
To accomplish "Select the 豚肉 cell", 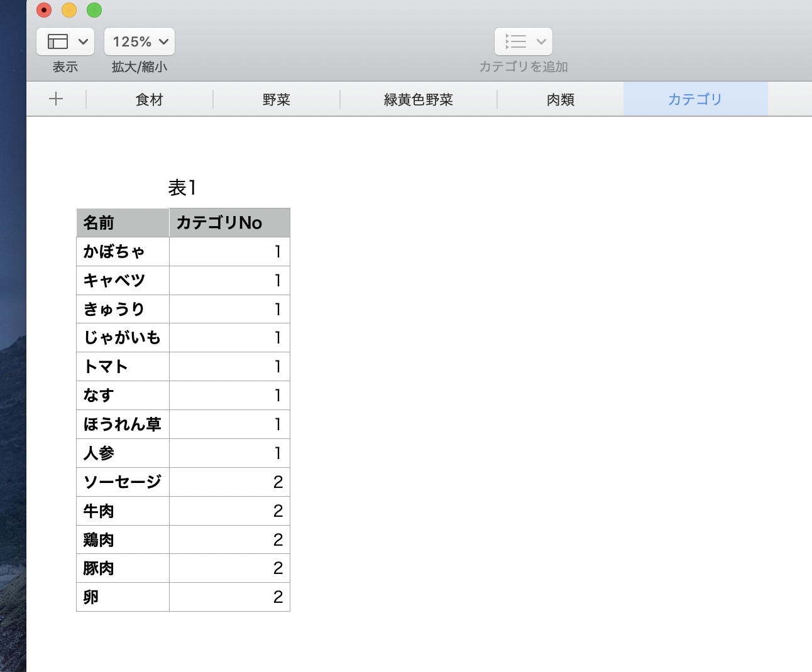I will (123, 568).
